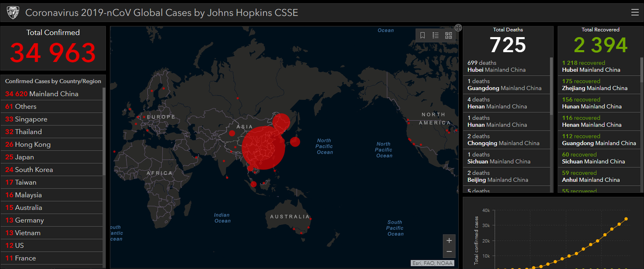Open the map bookmarks tool
The width and height of the screenshot is (644, 269).
423,35
